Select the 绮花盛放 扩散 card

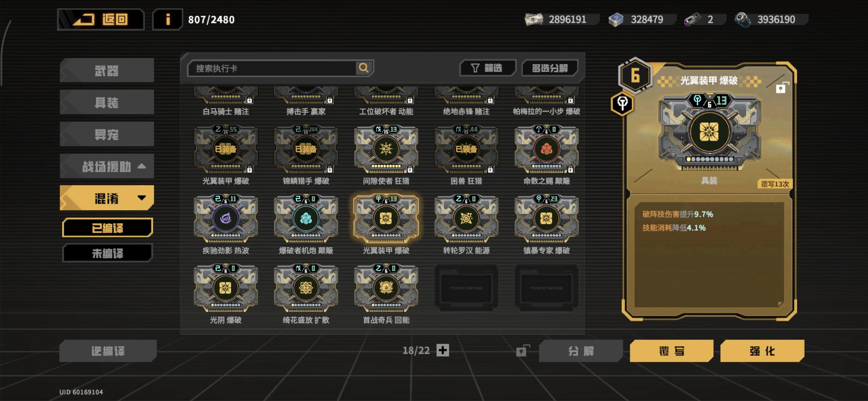[x=306, y=294]
